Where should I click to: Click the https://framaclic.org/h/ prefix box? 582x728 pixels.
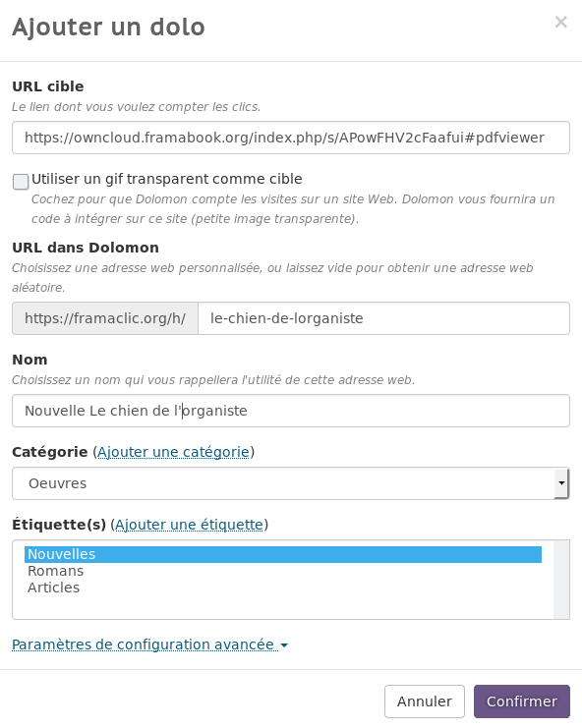click(105, 318)
